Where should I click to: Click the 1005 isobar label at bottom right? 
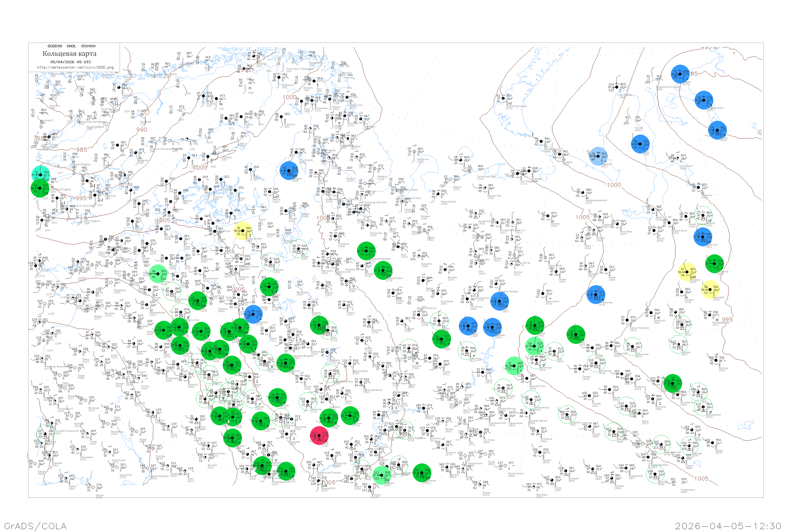point(701,478)
